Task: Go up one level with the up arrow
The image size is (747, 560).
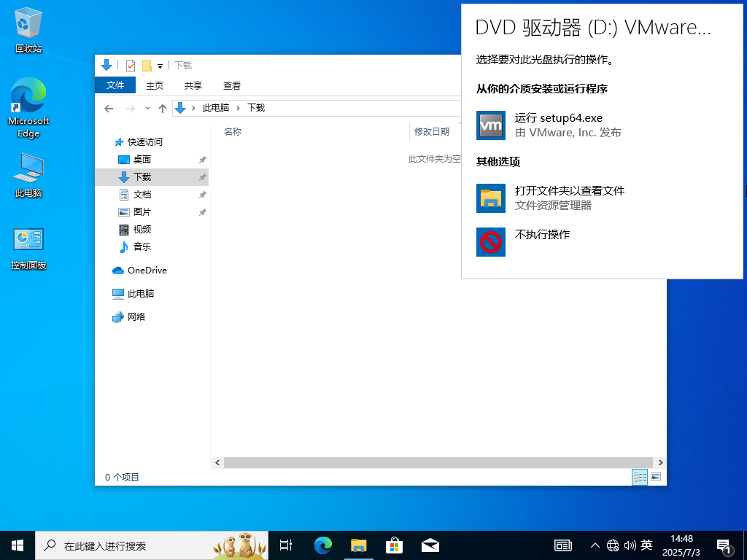Action: point(163,109)
